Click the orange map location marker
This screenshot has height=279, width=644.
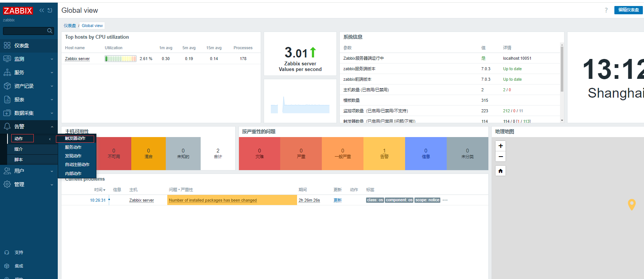632,204
